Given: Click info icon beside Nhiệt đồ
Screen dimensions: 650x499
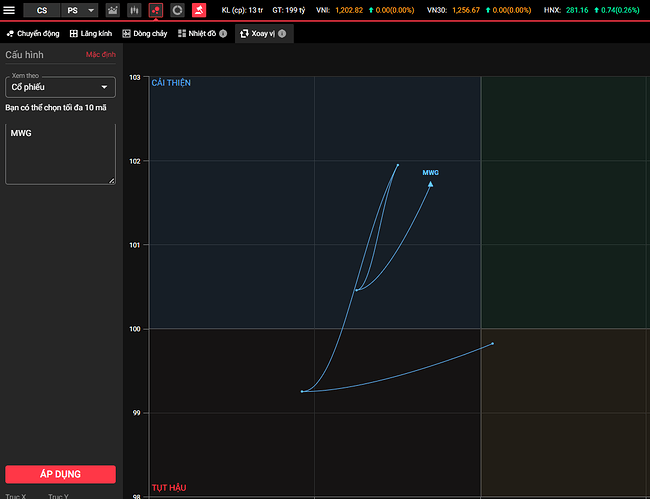Looking at the screenshot, I should click(223, 33).
